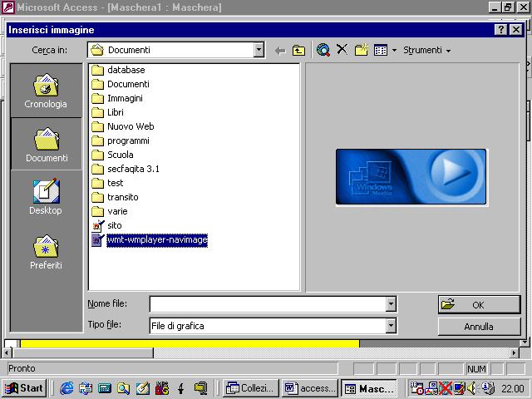Screen dimensions: 532x399
Task: Select the varie folder
Action: coord(110,211)
